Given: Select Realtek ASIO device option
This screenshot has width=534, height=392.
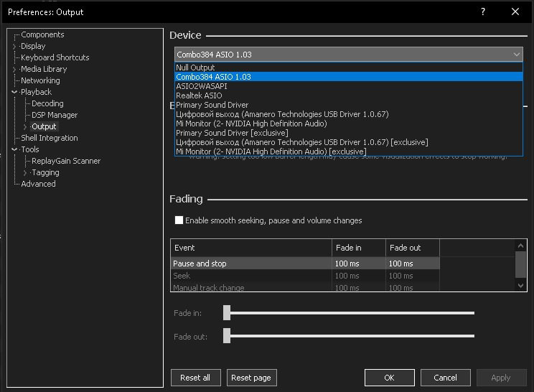Looking at the screenshot, I should (x=199, y=95).
